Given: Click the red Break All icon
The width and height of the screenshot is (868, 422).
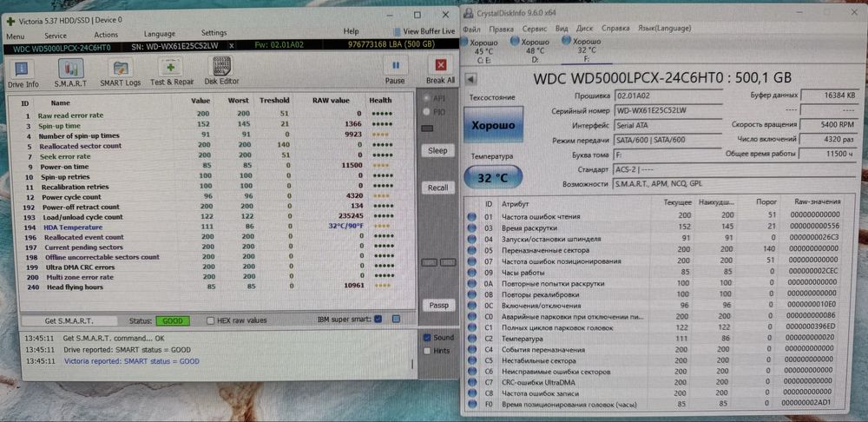Looking at the screenshot, I should tap(441, 65).
